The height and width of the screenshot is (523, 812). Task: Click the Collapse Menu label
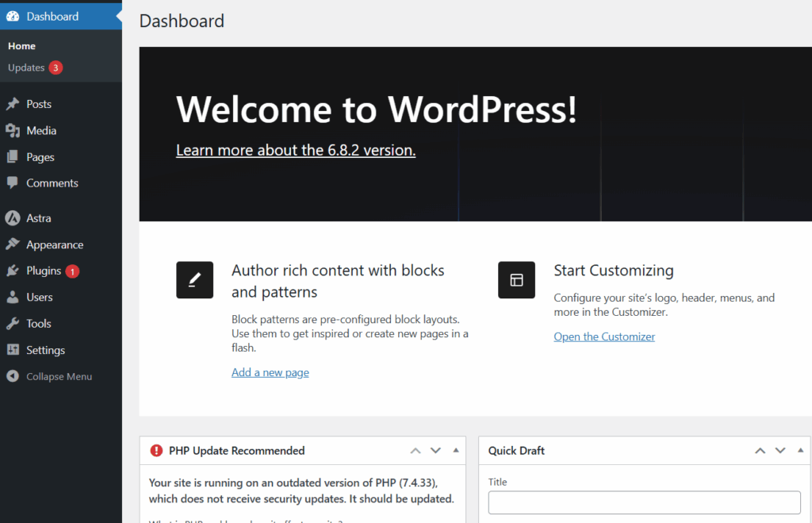[59, 377]
